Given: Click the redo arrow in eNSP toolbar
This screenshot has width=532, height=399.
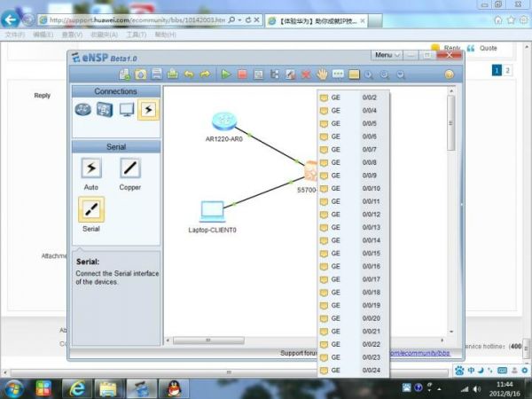Looking at the screenshot, I should coord(205,74).
